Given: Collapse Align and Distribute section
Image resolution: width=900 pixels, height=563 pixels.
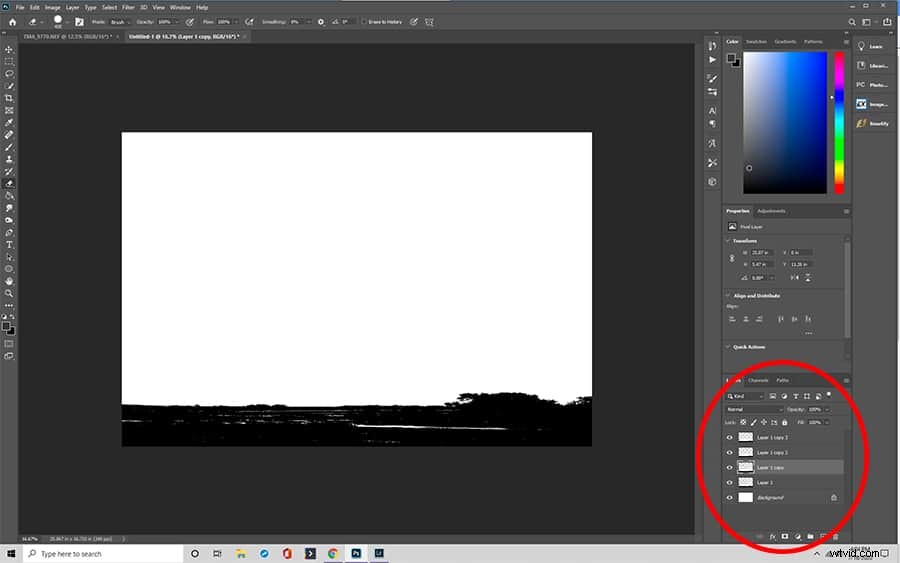Looking at the screenshot, I should [728, 296].
